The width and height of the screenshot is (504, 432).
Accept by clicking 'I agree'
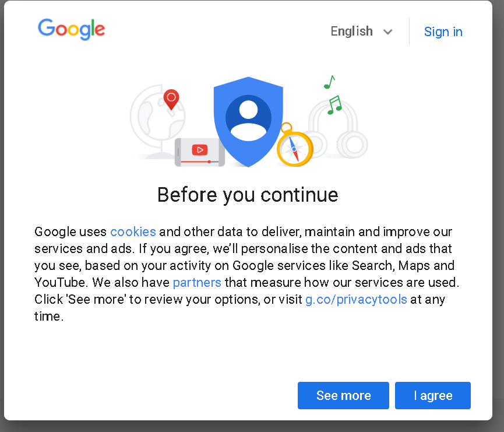point(433,396)
